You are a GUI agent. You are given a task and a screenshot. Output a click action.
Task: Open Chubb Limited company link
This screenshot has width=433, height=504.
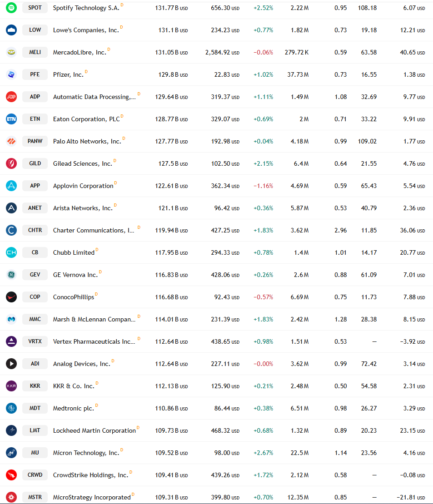[x=74, y=252]
